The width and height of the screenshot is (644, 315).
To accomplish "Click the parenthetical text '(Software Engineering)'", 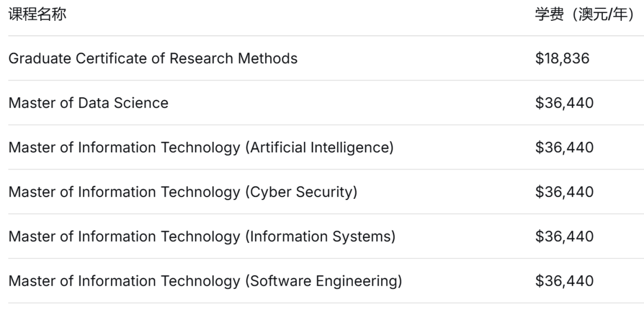I will (323, 281).
